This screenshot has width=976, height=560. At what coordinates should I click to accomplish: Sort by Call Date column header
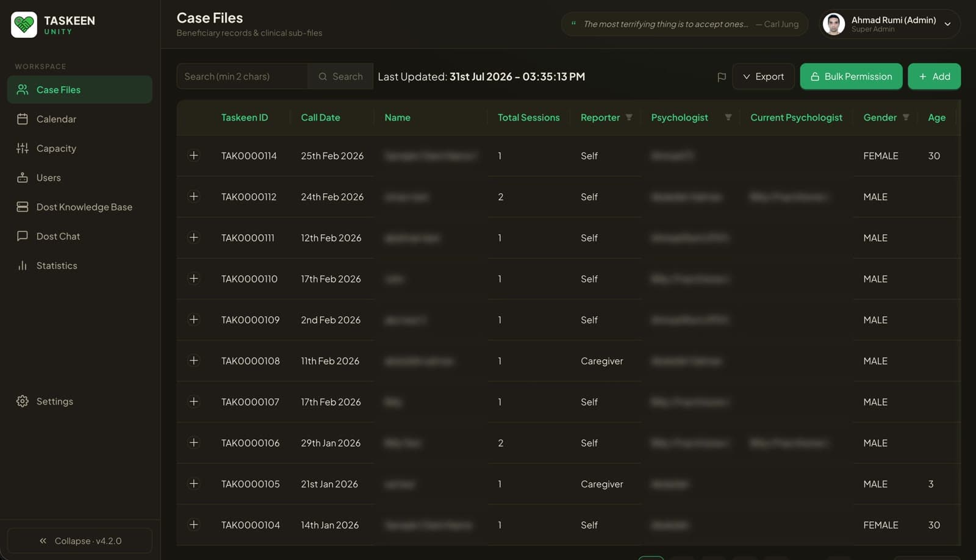pos(320,117)
